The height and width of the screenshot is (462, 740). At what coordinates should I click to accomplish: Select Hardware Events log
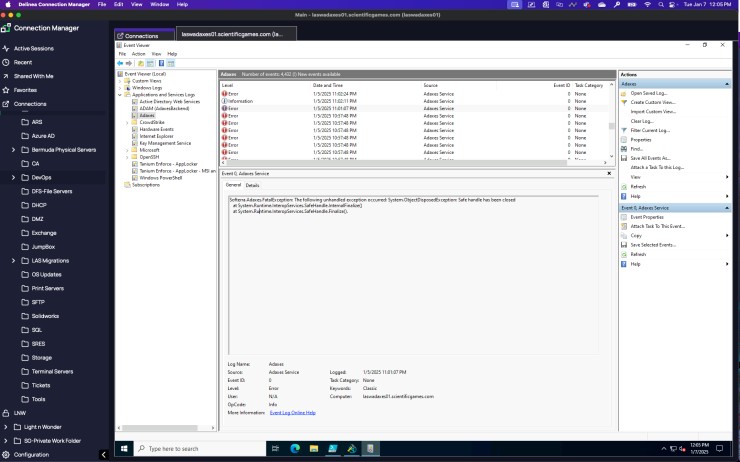pos(156,129)
